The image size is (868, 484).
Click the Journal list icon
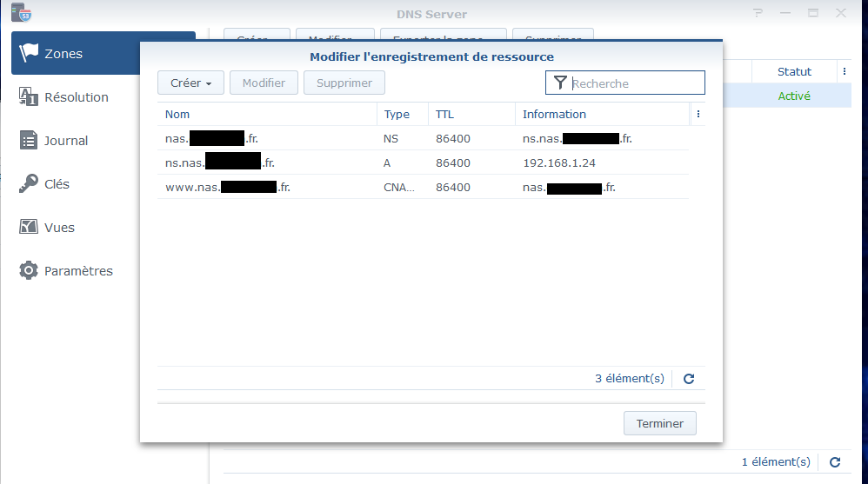29,141
